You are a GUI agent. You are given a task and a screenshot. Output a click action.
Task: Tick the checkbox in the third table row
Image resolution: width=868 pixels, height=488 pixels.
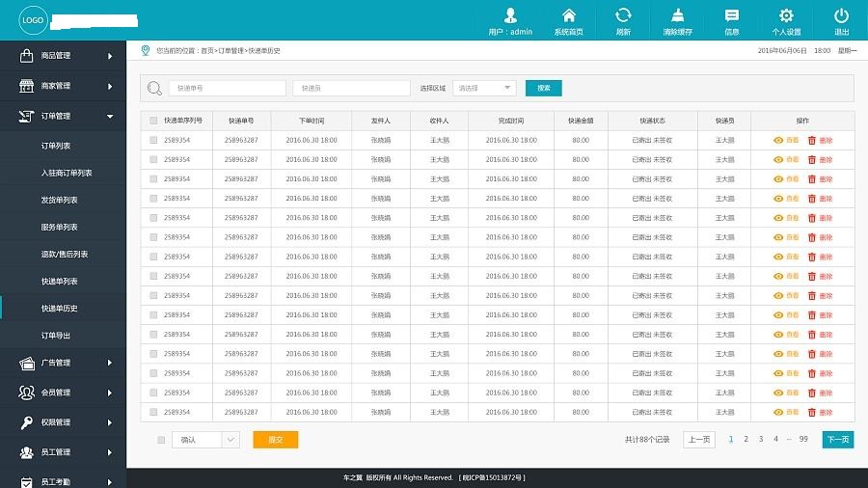coord(153,179)
